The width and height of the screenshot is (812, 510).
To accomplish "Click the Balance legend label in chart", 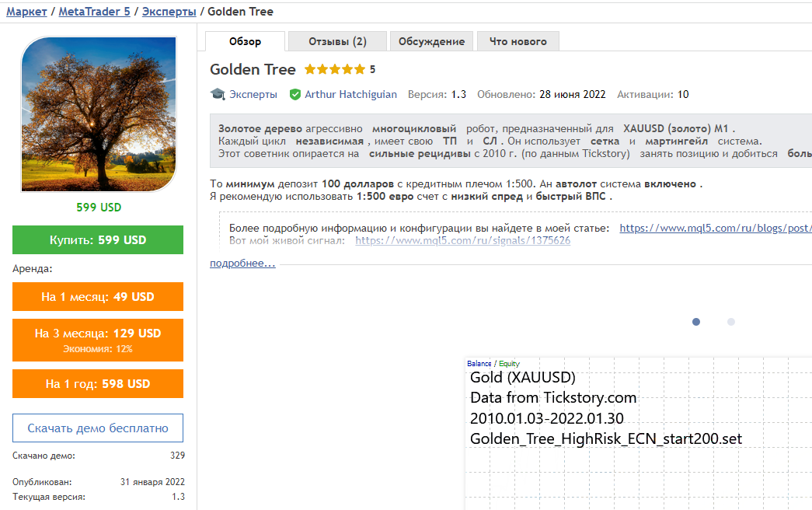I will click(479, 364).
